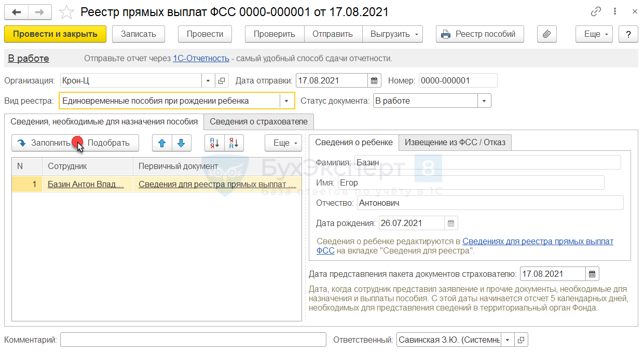Open help with question mark button
Screen dimensions: 644x352
pyautogui.click(x=628, y=34)
